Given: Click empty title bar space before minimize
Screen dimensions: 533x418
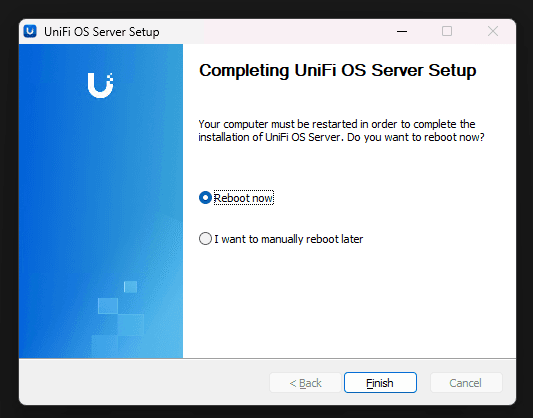Looking at the screenshot, I should [272, 32].
